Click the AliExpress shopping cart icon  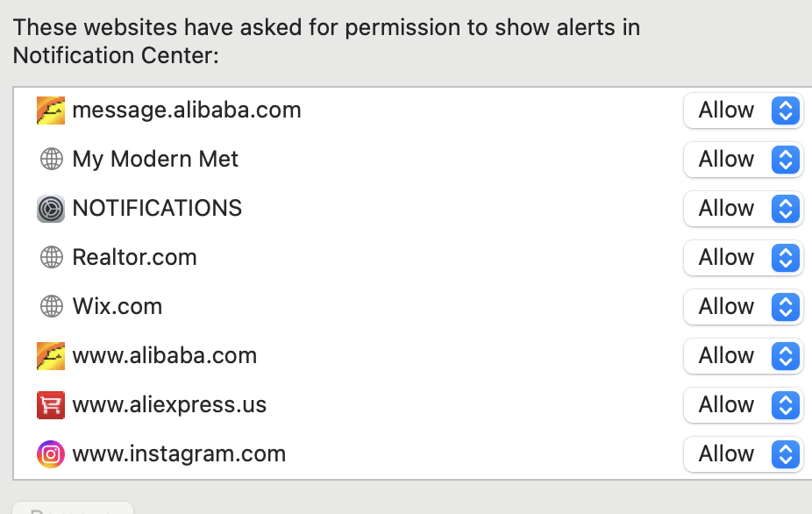pyautogui.click(x=51, y=404)
